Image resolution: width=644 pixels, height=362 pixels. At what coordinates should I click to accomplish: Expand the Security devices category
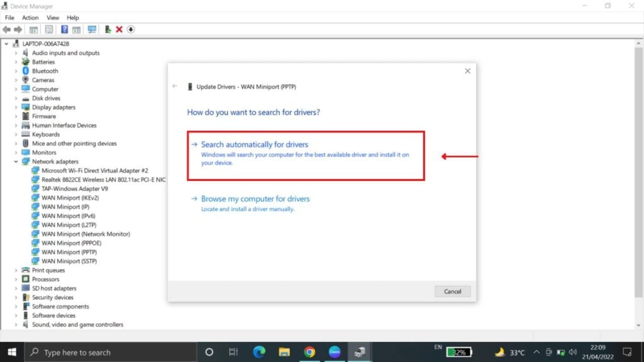(x=16, y=297)
